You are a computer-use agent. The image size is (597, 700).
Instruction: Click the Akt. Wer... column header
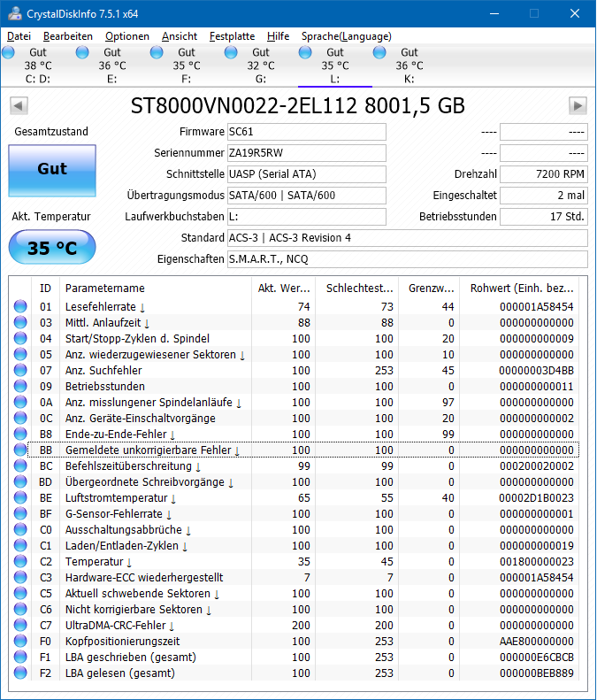[283, 288]
